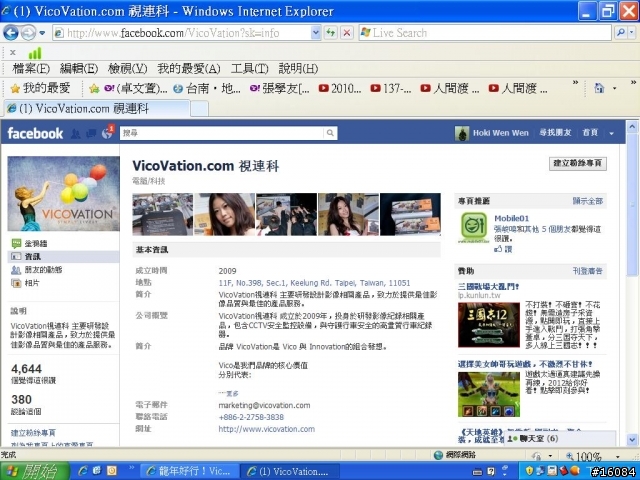Click the facebook logo
Screen dimensions: 640x480
35,133
